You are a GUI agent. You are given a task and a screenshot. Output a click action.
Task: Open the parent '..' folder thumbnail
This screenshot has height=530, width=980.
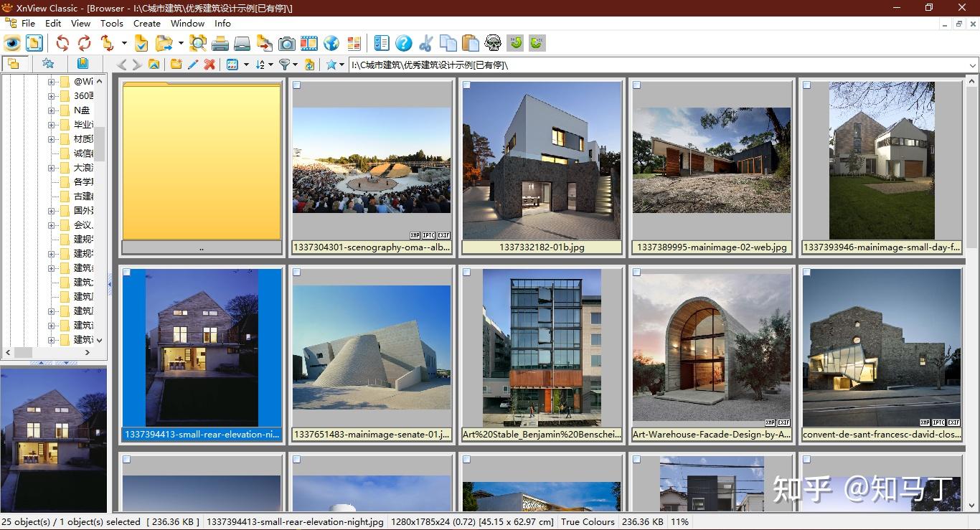202,161
